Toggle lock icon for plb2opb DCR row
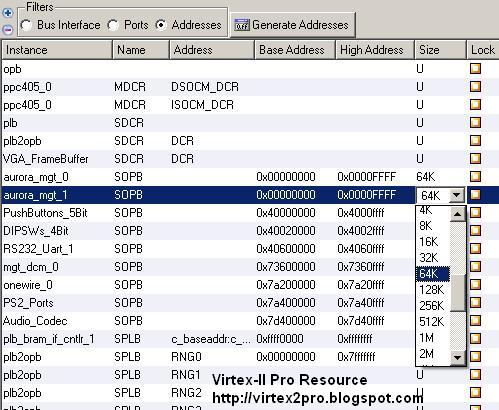The height and width of the screenshot is (410, 499). 475,140
